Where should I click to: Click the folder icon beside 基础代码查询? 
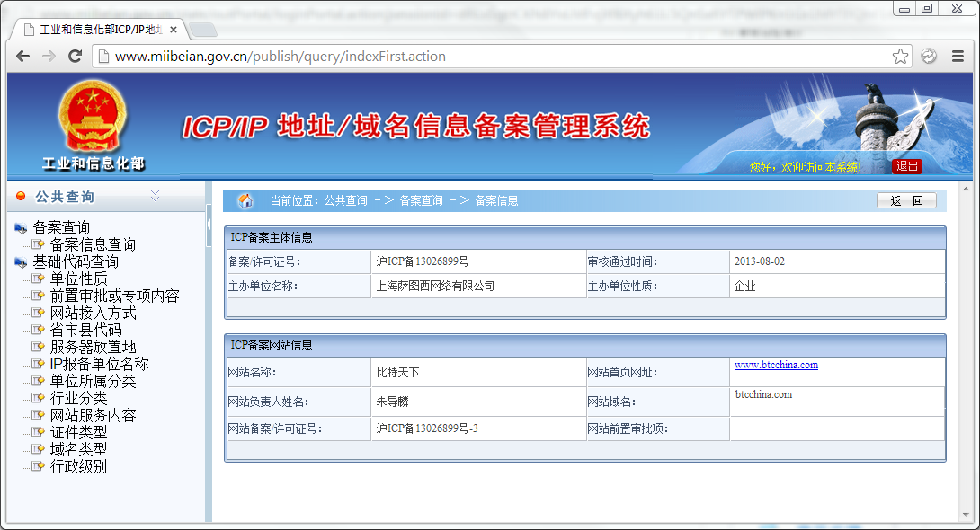(x=22, y=263)
